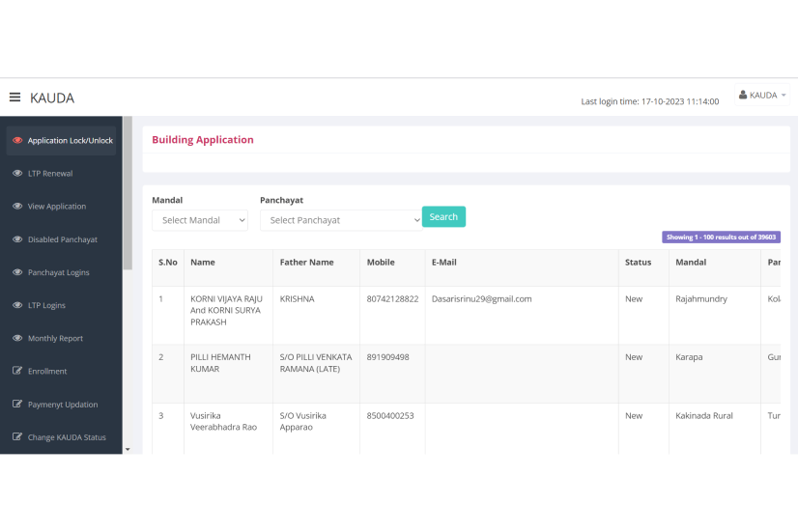This screenshot has height=532, width=798.
Task: Click the Name column header
Action: [x=203, y=263]
